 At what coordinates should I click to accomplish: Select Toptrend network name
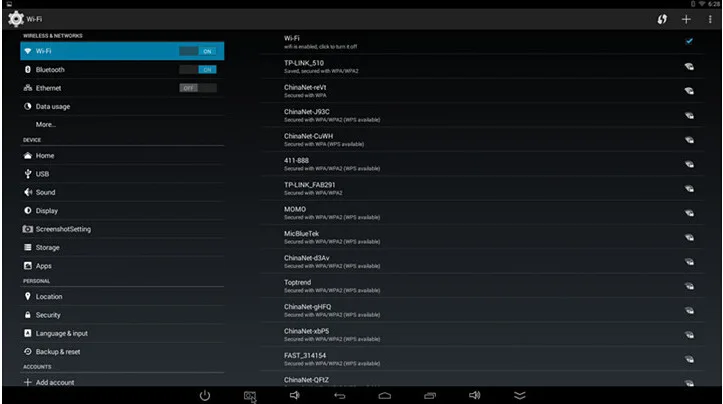(297, 283)
